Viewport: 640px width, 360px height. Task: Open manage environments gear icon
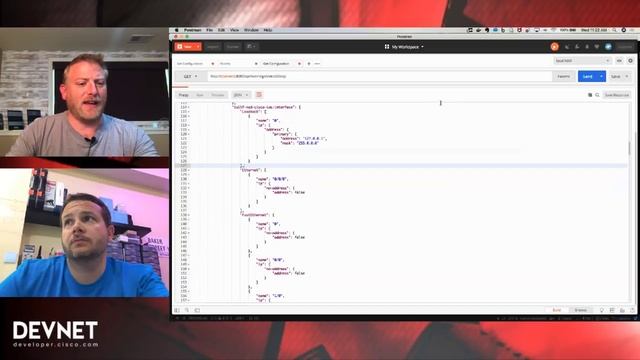coord(630,61)
